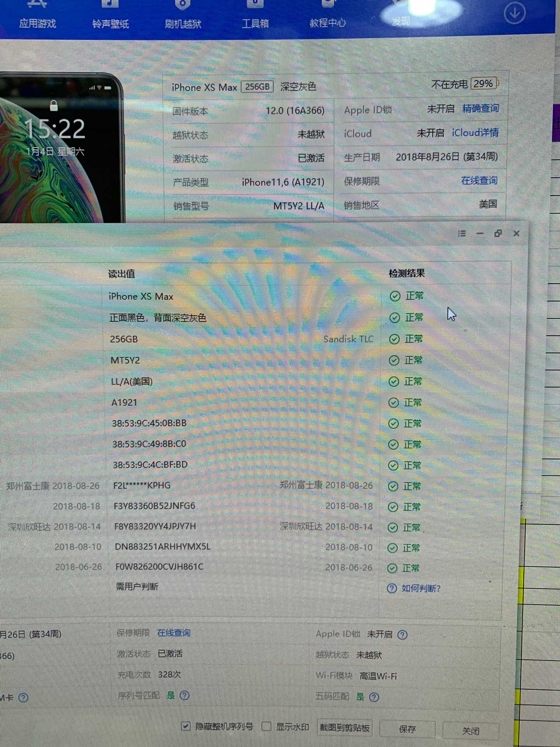
Task: Click check icon in MT5Y2 row
Action: (x=394, y=360)
